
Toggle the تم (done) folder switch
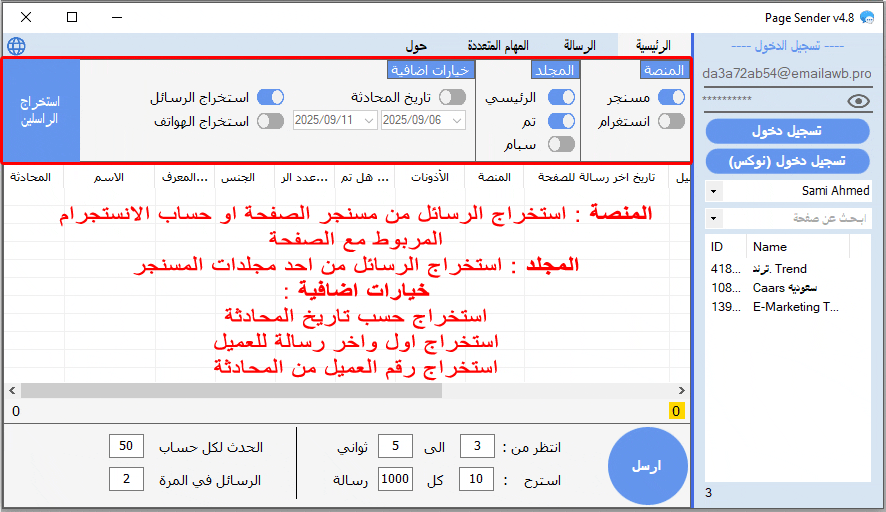coord(561,121)
